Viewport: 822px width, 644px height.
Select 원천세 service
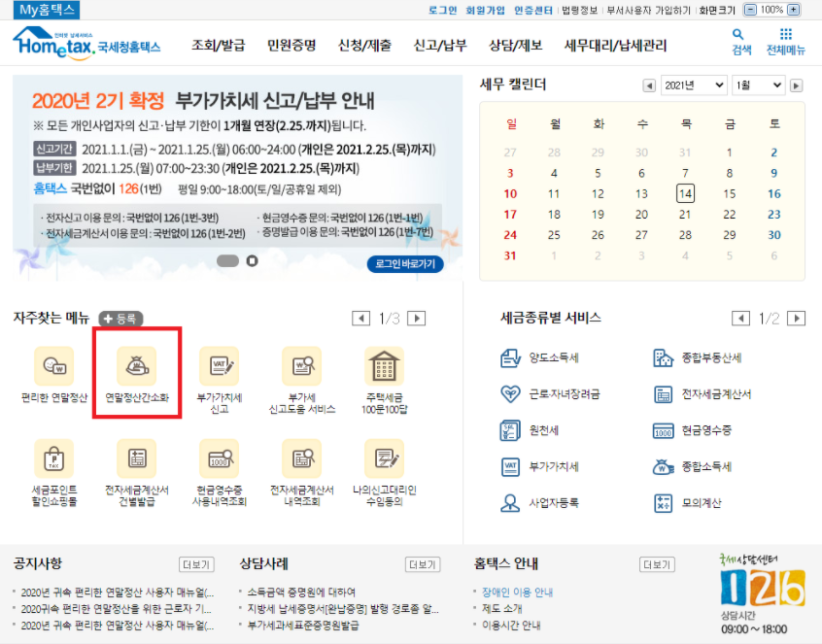point(530,430)
